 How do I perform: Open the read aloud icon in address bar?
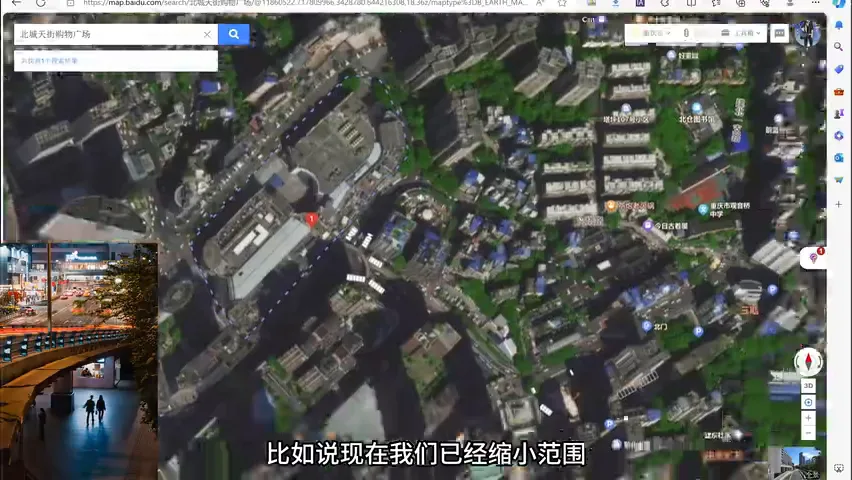click(540, 3)
